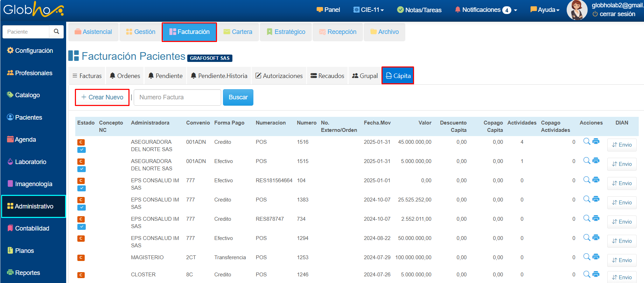This screenshot has width=644, height=283.
Task: Click the patient search magnifier icon
Action: 56,31
